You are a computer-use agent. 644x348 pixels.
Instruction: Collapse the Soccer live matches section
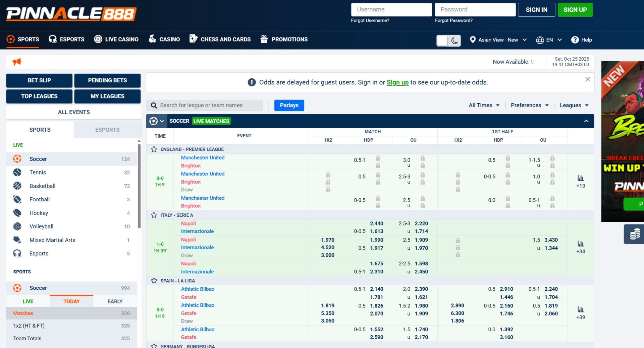click(586, 121)
